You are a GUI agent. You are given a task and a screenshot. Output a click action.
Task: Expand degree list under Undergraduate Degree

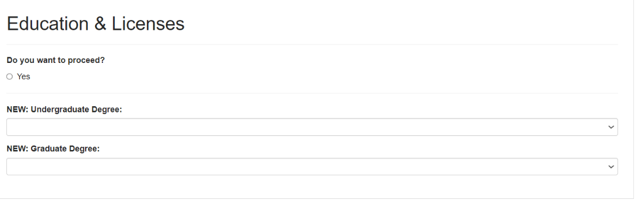(x=312, y=127)
